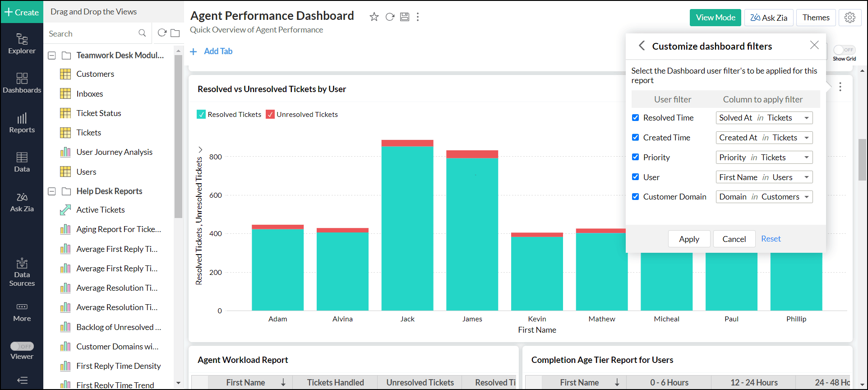Uncheck the Customer Domain filter checkbox
This screenshot has width=868, height=390.
(635, 197)
